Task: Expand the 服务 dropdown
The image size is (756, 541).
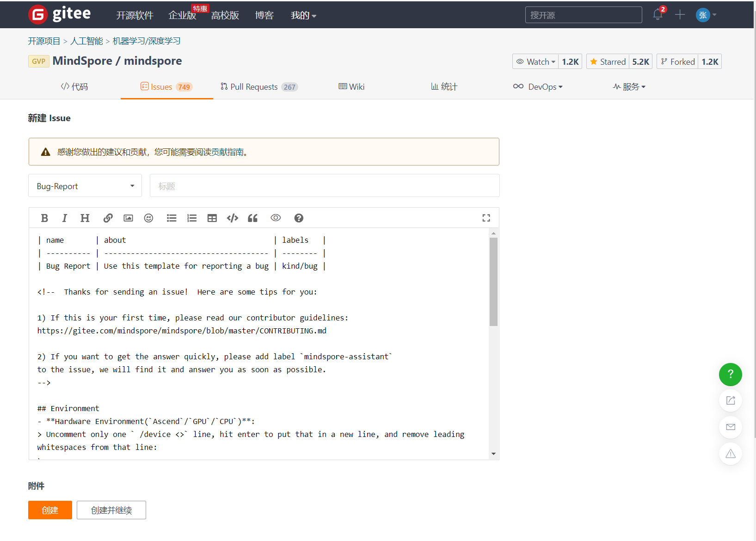Action: tap(629, 86)
